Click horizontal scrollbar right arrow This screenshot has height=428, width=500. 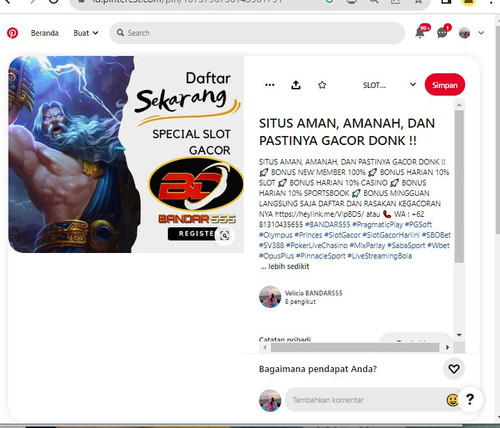point(447,348)
